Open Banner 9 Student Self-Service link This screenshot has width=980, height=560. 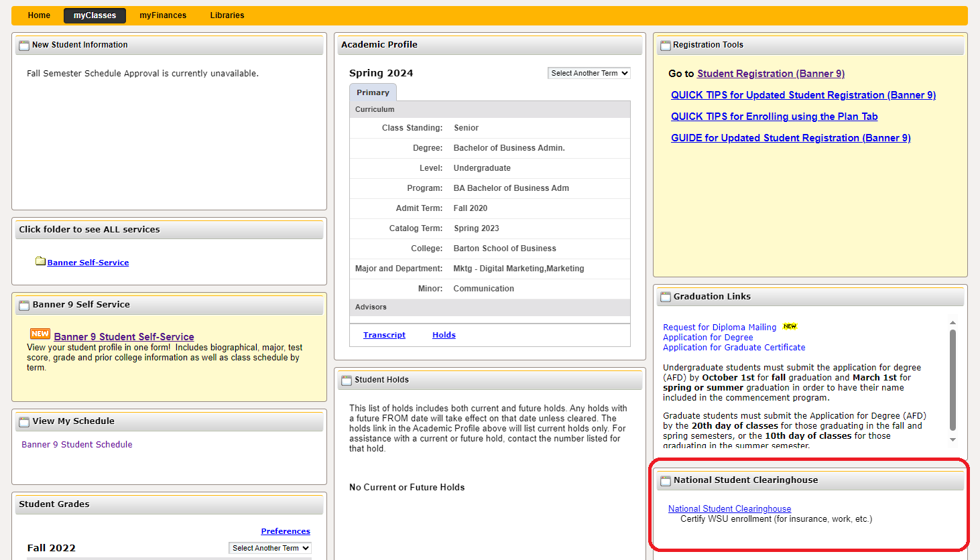coord(124,337)
